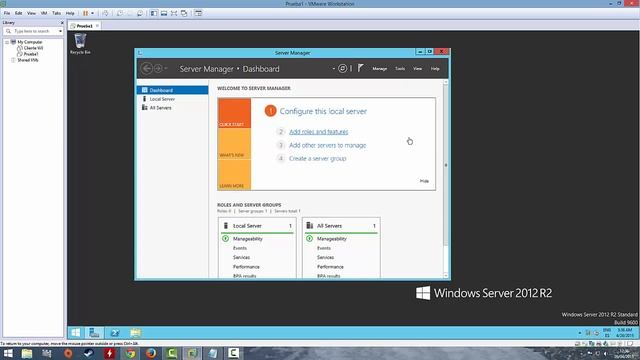
Task: Hide the welcome tile via Hide
Action: [x=424, y=181]
